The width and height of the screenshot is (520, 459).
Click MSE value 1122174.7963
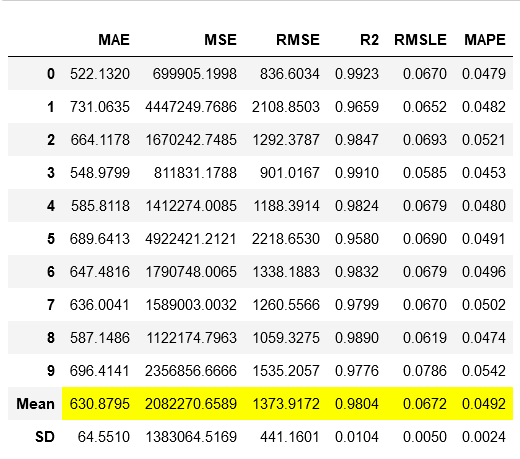coord(192,338)
